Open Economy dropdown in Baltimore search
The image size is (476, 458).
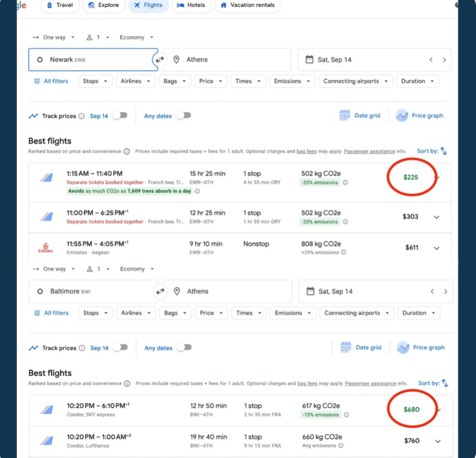[x=137, y=269]
